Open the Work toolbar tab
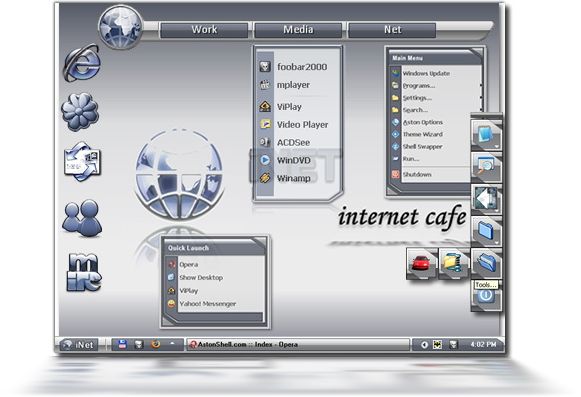The width and height of the screenshot is (581, 397). click(204, 30)
